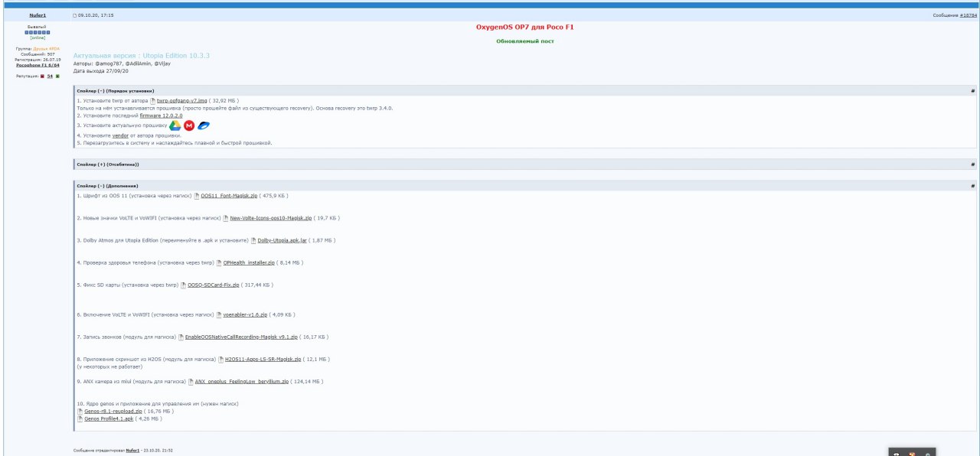This screenshot has width=980, height=456.
Task: Click file icon beside ANX_oneplus_FeelingLow_beryllium.zip
Action: [191, 381]
